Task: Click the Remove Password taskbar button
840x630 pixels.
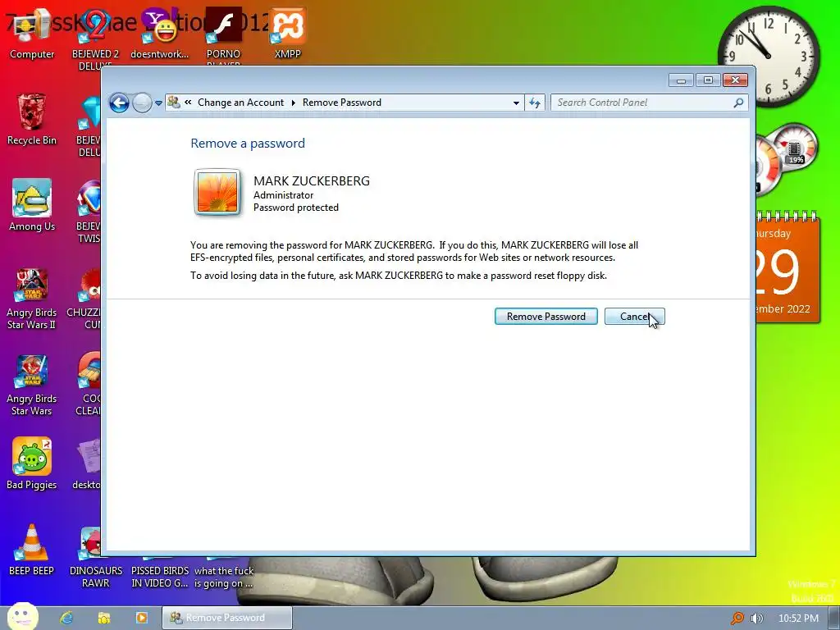Action: click(227, 618)
